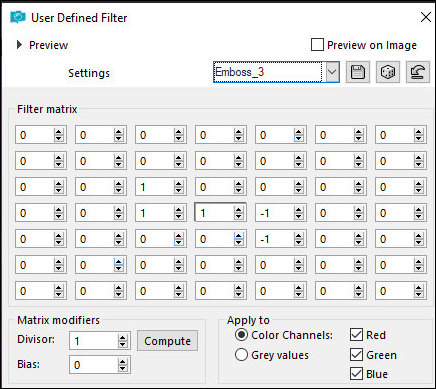Click the save preset floppy disk icon
The width and height of the screenshot is (436, 389).
click(358, 72)
